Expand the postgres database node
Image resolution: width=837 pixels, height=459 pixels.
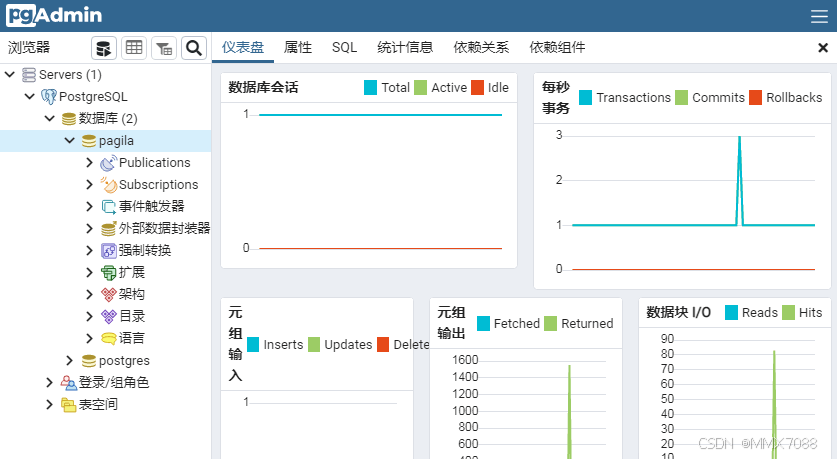pyautogui.click(x=69, y=361)
